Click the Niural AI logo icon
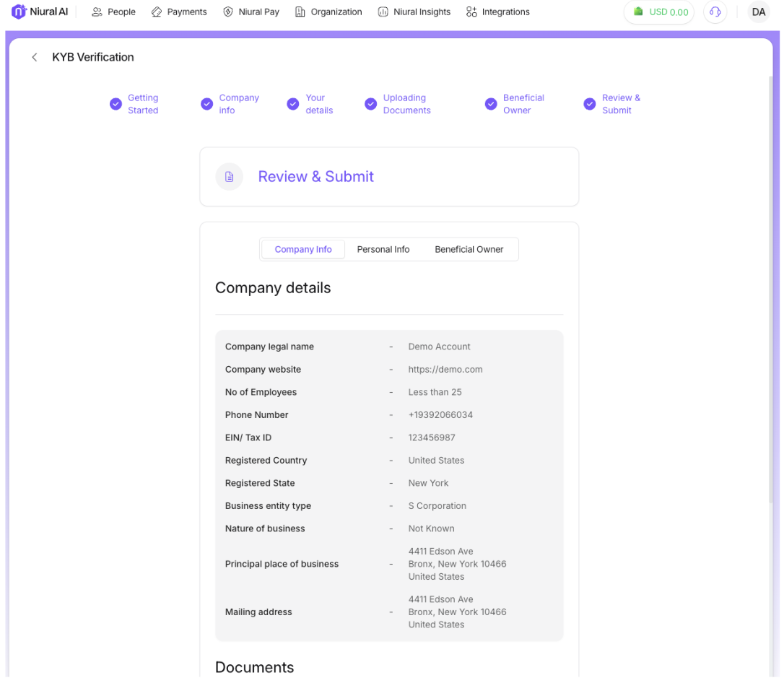Viewport: 784px width, 696px height. point(19,12)
